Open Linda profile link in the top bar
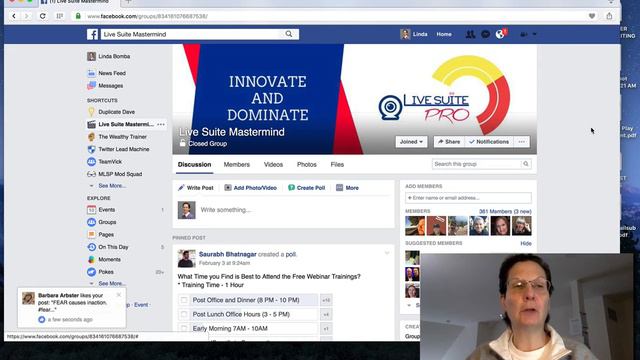The height and width of the screenshot is (360, 640). [414, 34]
